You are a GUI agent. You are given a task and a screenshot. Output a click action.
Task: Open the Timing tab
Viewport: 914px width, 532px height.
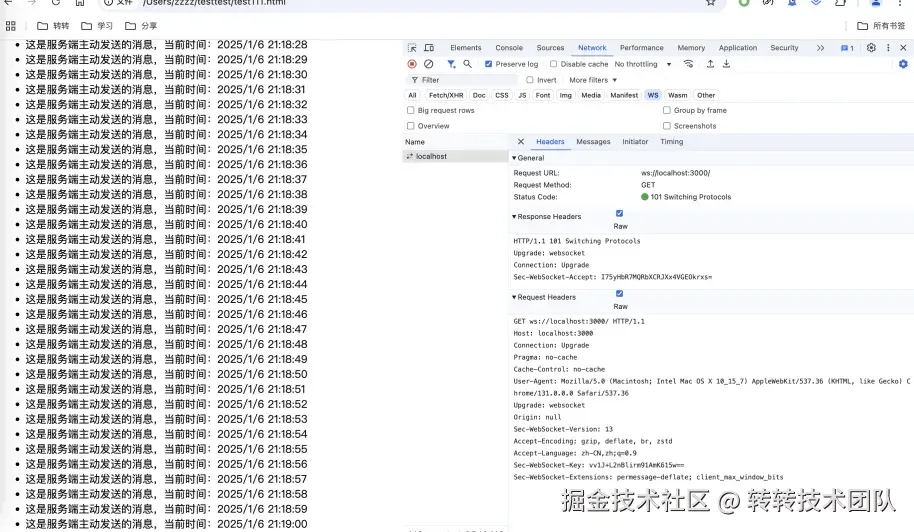[672, 142]
